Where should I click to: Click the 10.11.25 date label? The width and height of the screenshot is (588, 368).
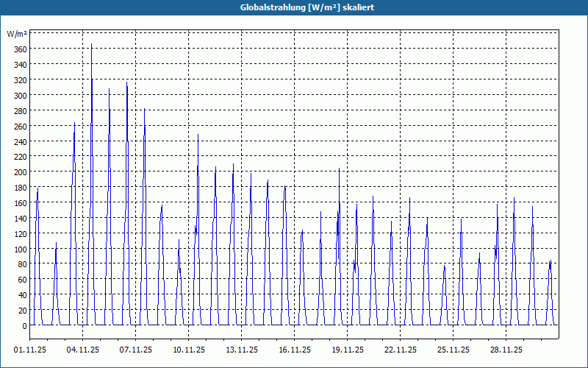pyautogui.click(x=189, y=350)
